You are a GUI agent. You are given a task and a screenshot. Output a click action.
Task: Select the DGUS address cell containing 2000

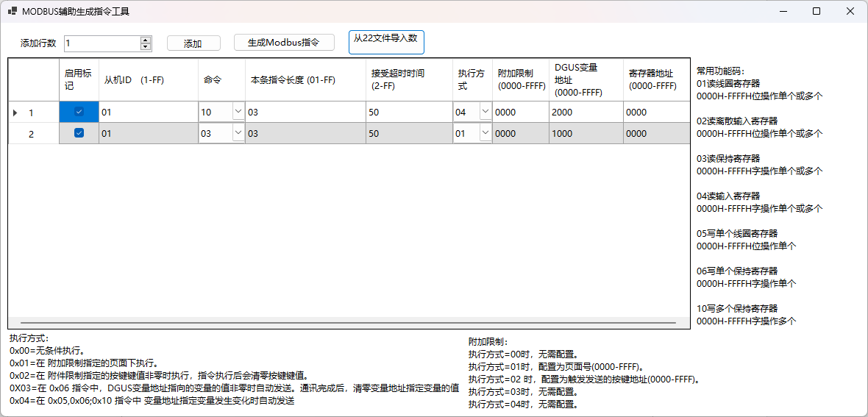(586, 113)
